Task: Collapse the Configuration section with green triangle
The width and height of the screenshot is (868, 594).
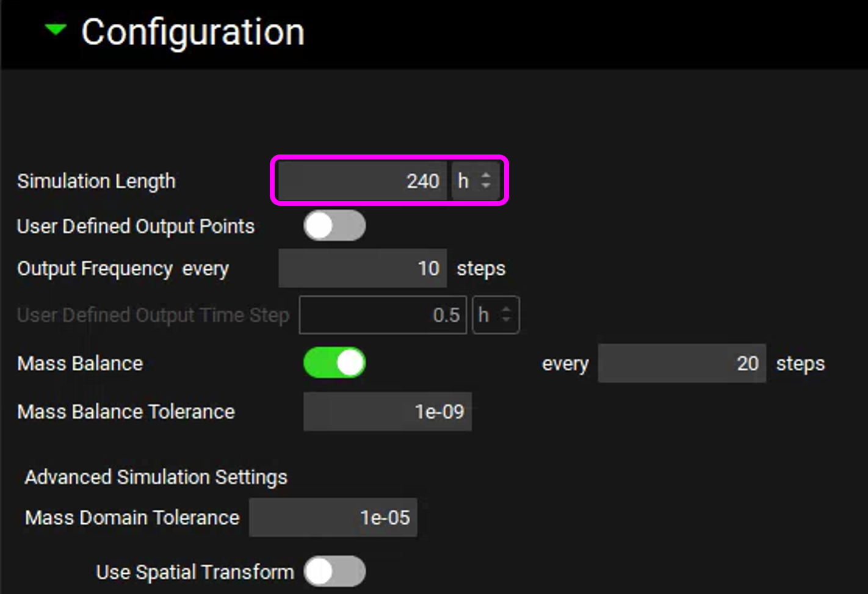Action: pos(56,30)
